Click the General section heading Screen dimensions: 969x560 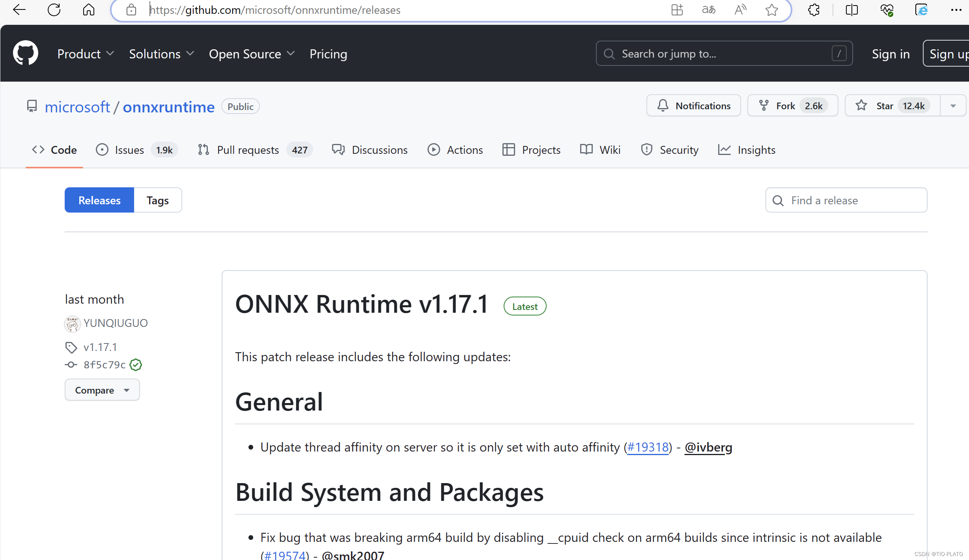(279, 402)
